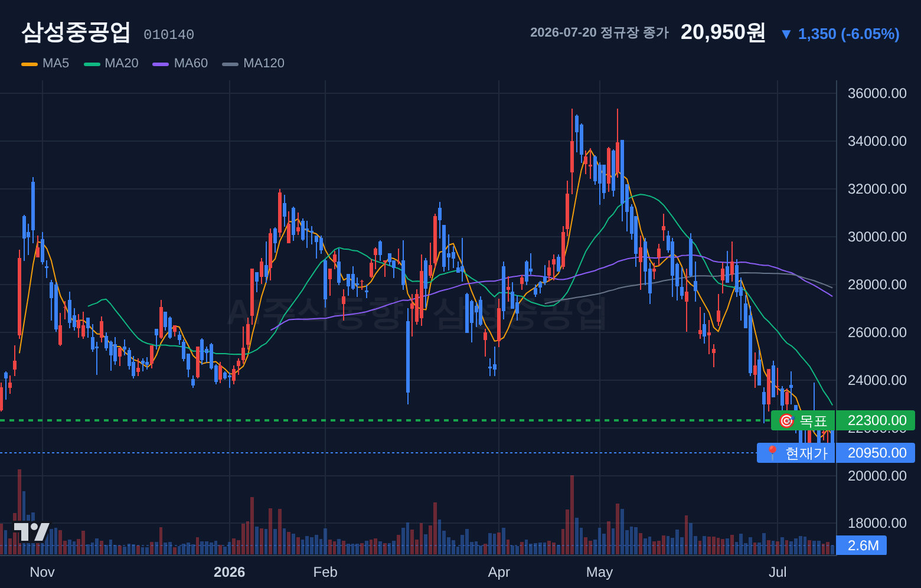Toggle the MA60 legend item
The width and height of the screenshot is (921, 588).
pyautogui.click(x=180, y=63)
